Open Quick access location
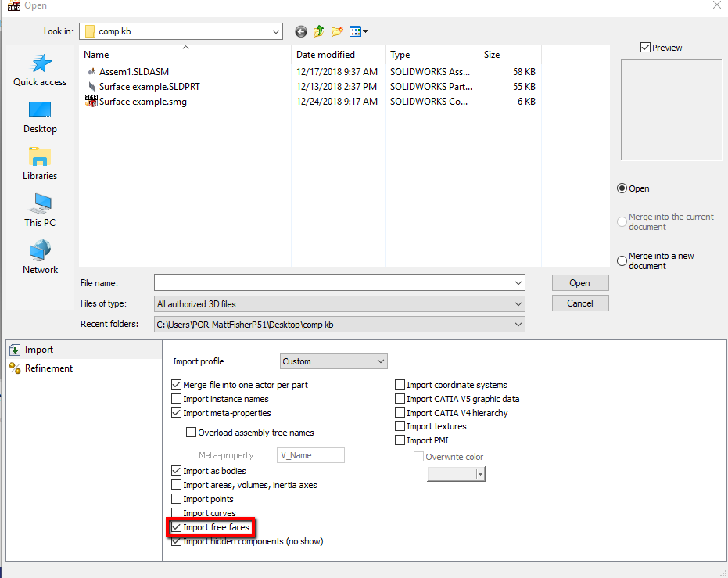Image resolution: width=728 pixels, height=578 pixels. tap(40, 70)
